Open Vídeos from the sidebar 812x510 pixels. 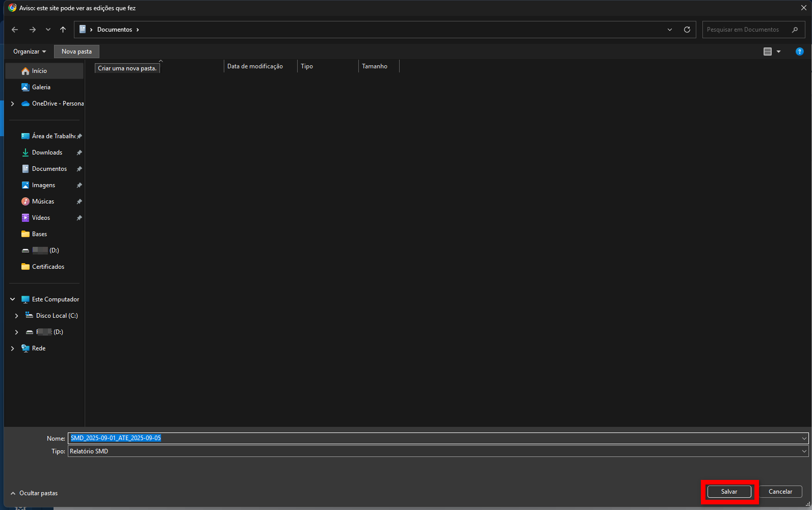tap(41, 218)
